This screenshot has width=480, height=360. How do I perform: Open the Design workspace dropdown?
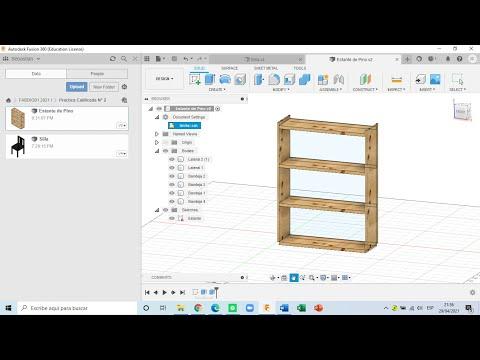click(x=165, y=79)
